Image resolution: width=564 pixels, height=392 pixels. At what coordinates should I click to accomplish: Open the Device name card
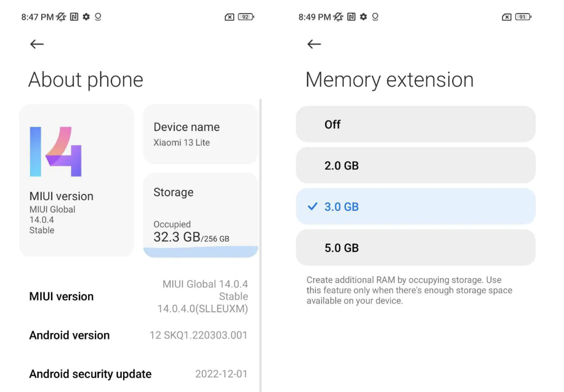coord(201,134)
